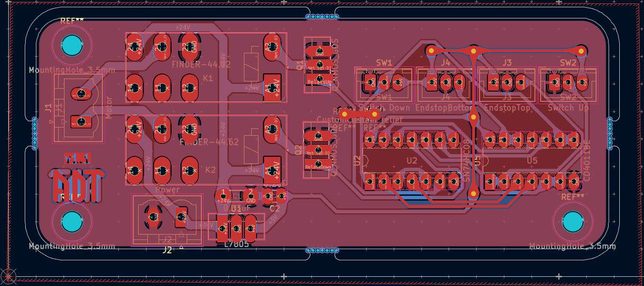Select the origin marker in bottom-left corner
644x286 pixels.
(x=8, y=276)
